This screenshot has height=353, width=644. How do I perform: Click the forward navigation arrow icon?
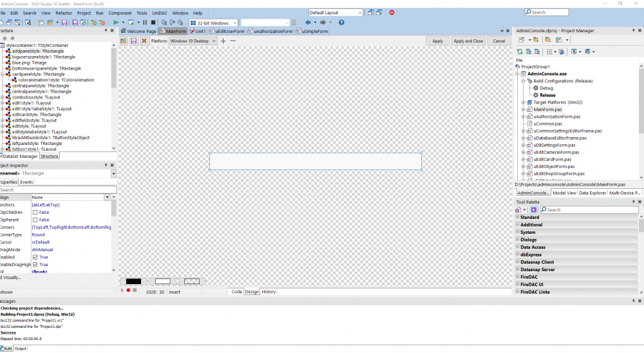click(323, 23)
